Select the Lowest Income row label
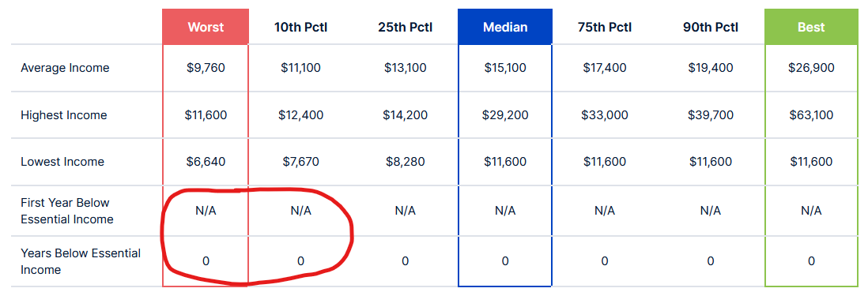The image size is (868, 292). point(62,162)
